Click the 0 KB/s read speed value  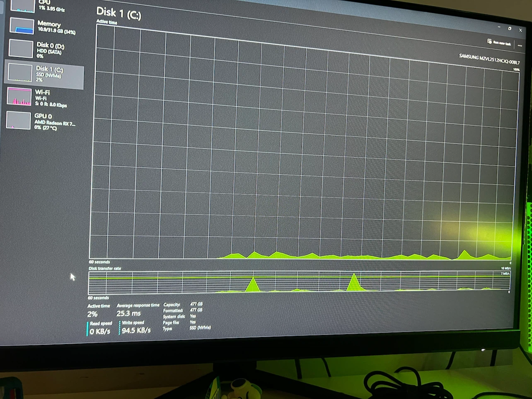[100, 331]
